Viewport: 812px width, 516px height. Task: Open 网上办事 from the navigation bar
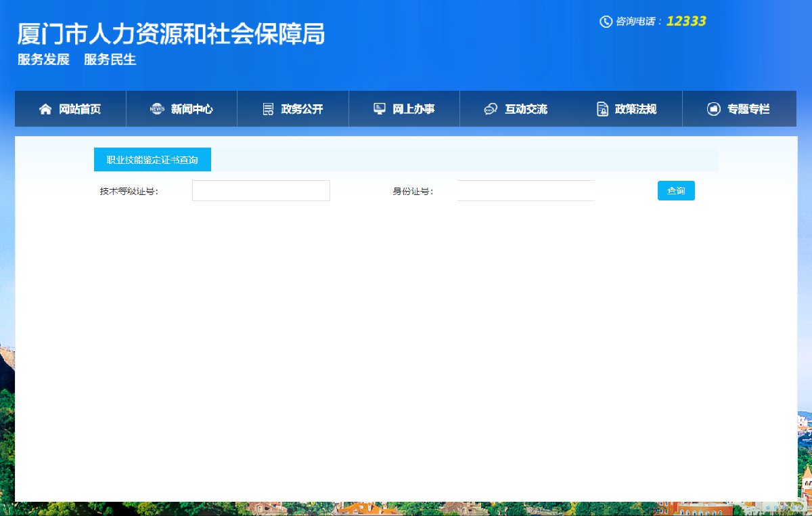(413, 109)
